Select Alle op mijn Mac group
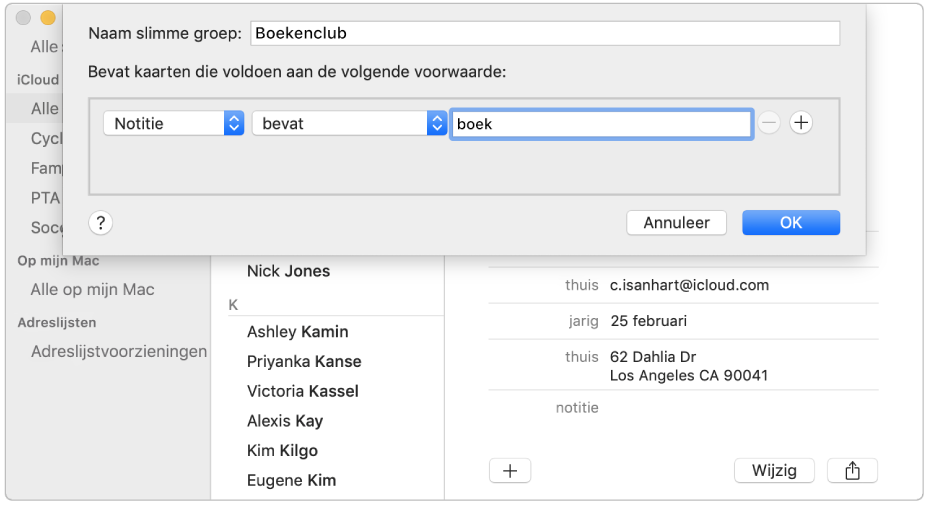 (93, 290)
